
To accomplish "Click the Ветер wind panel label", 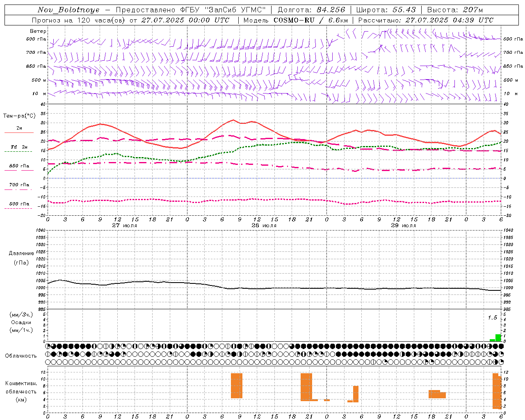I will point(38,31).
